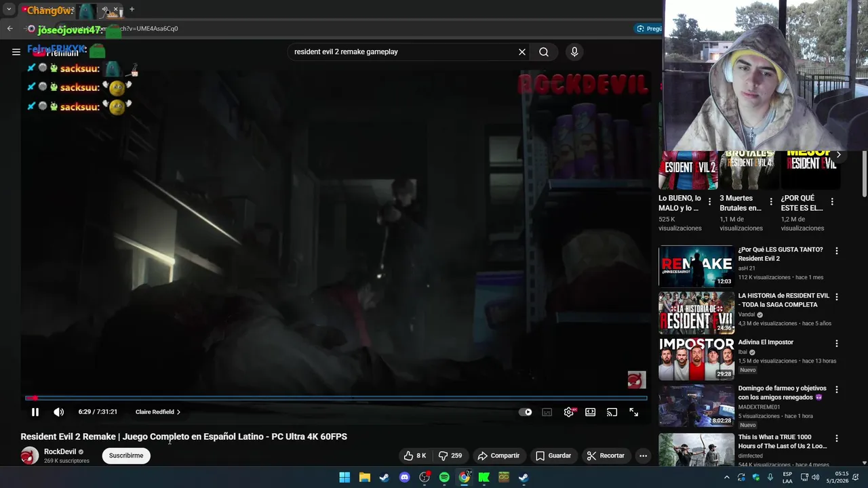Clear the search box with the X

pyautogui.click(x=522, y=52)
